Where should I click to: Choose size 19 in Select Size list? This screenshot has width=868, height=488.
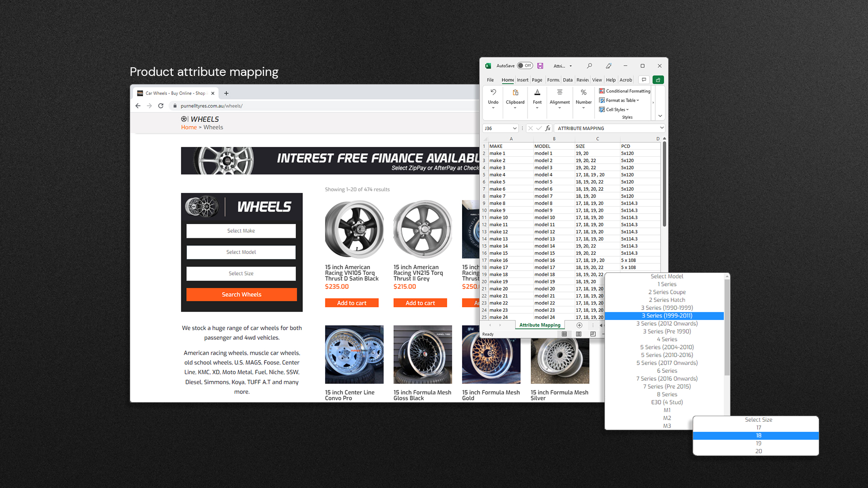[758, 443]
